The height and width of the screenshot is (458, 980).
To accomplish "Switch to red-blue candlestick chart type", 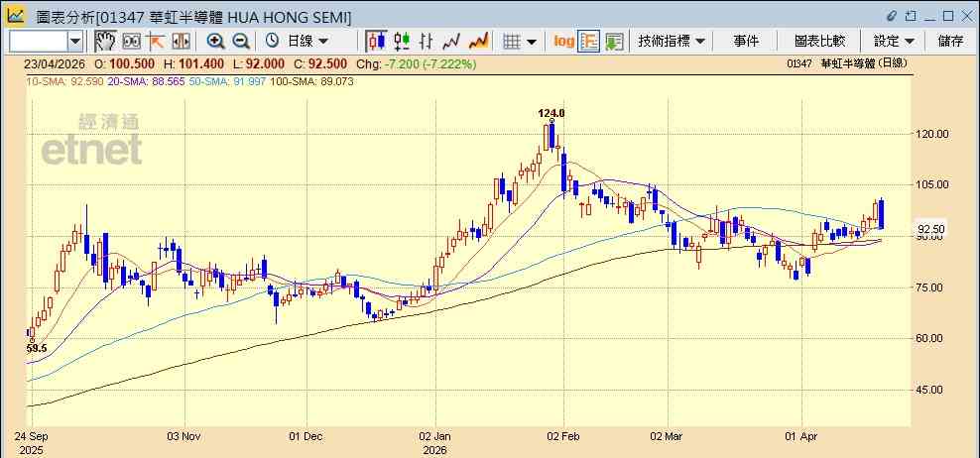I will point(376,42).
